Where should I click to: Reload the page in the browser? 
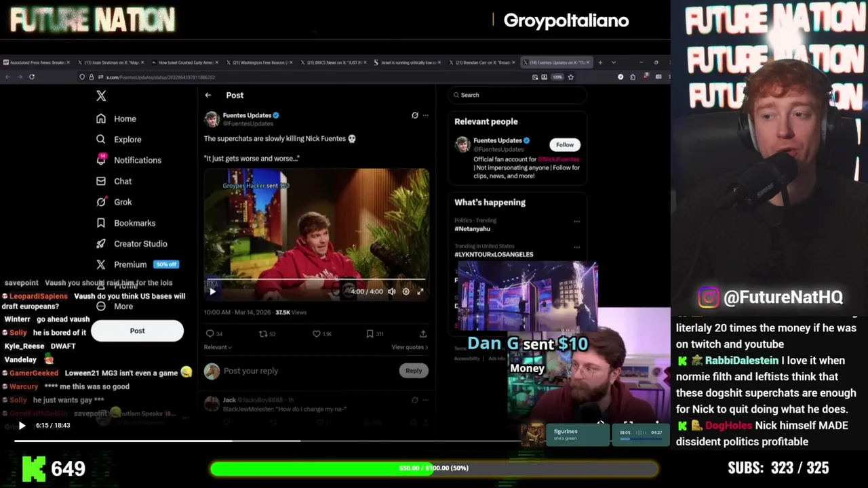point(32,77)
